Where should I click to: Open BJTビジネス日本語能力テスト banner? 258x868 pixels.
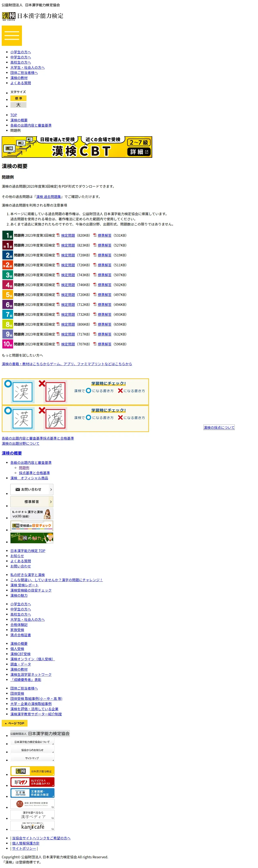click(32, 782)
